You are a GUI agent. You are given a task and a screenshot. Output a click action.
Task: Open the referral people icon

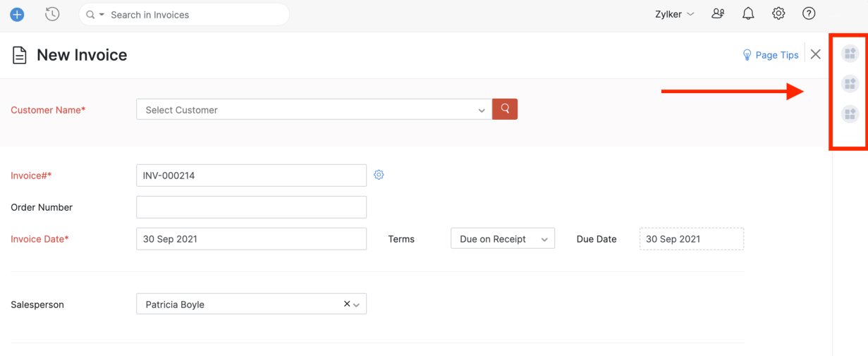[x=718, y=13]
